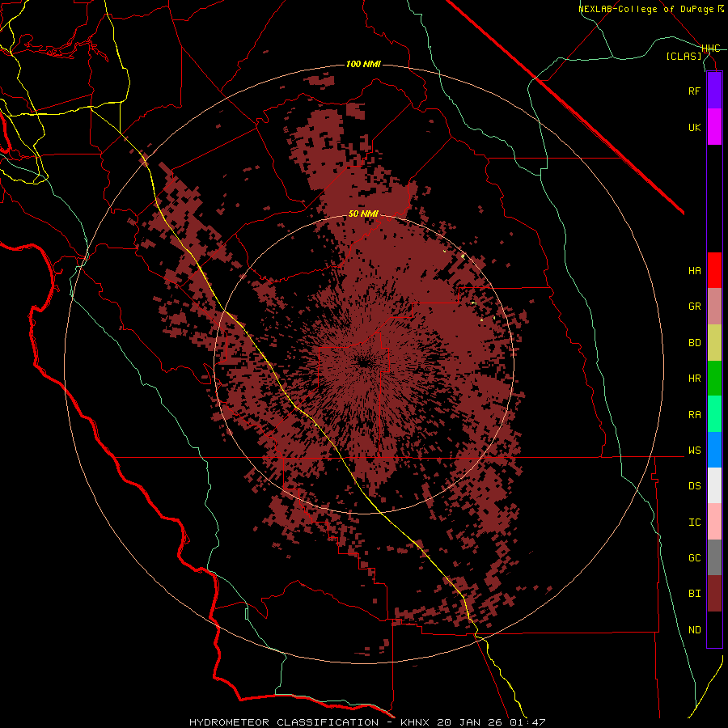Click the 'HR' legend label

click(694, 379)
